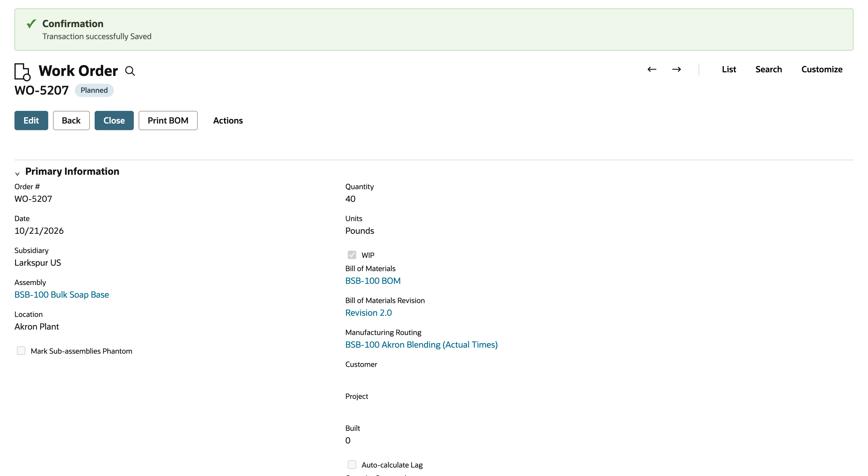868x476 pixels.
Task: Open the search magnifier beside Work Order
Action: (x=130, y=71)
